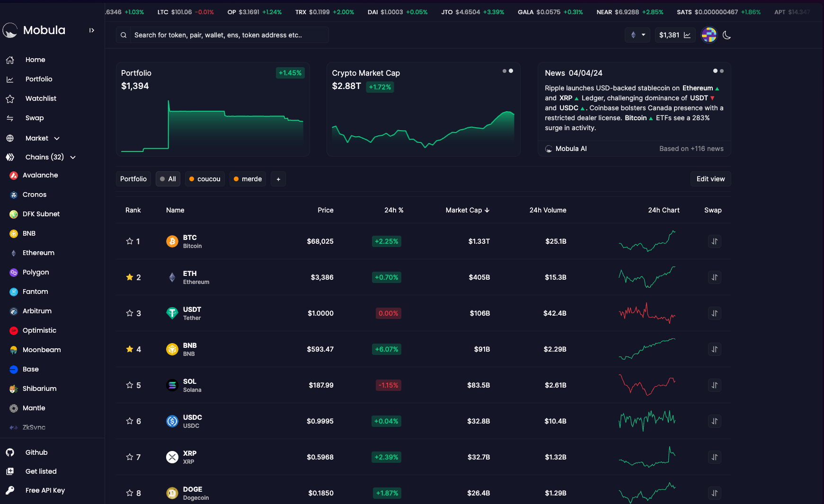Screen dimensions: 824x504
Task: Click swap icon in USDC row
Action: point(715,421)
